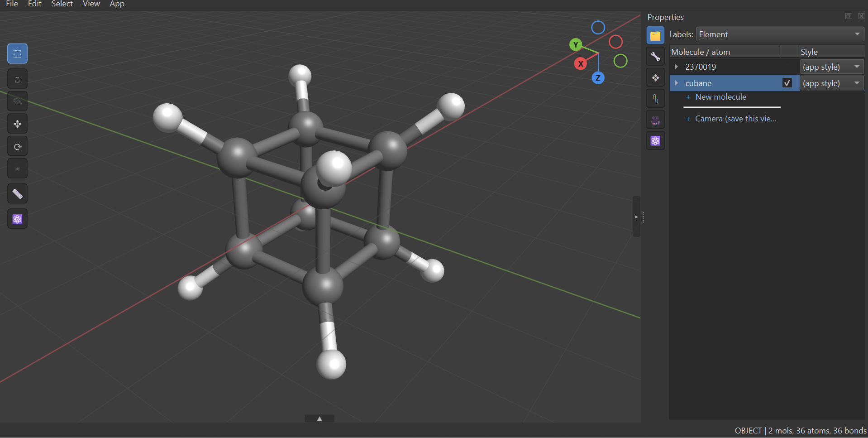Click the Y axis on the gizmo
This screenshot has width=868, height=438.
[575, 44]
